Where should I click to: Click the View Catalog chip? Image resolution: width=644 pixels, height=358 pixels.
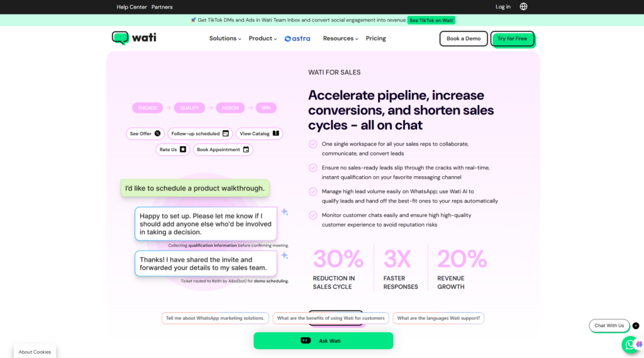(x=259, y=133)
